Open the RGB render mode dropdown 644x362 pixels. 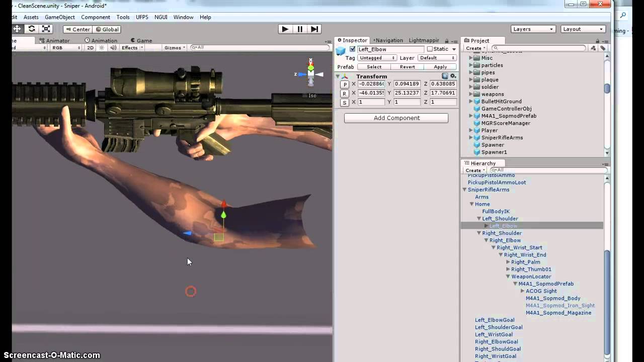pyautogui.click(x=65, y=48)
